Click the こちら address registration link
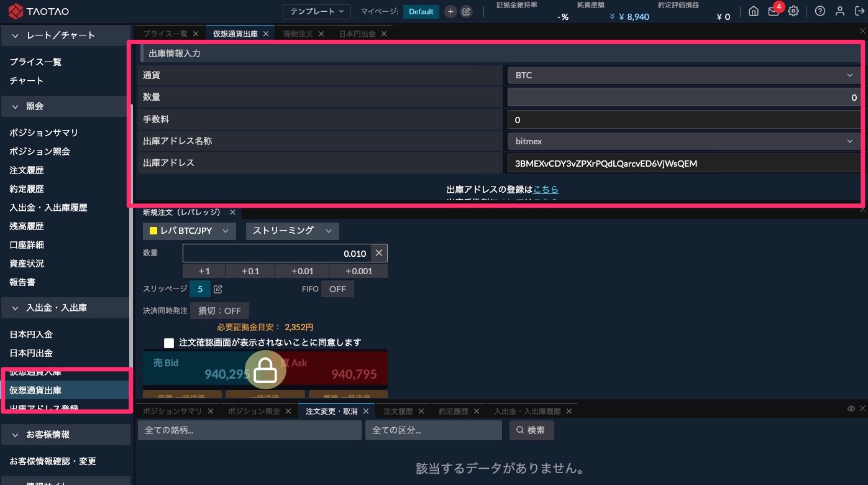Viewport: 868px width, 485px height. coord(546,190)
